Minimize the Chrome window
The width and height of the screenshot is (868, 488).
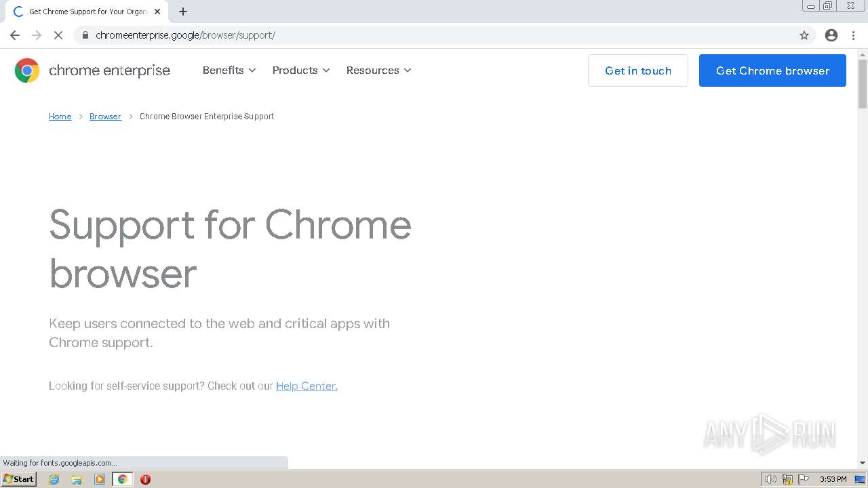[x=811, y=6]
